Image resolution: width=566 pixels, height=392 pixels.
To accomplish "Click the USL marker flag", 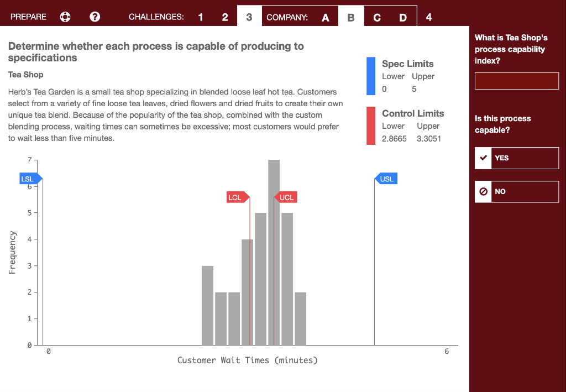I will pyautogui.click(x=386, y=179).
